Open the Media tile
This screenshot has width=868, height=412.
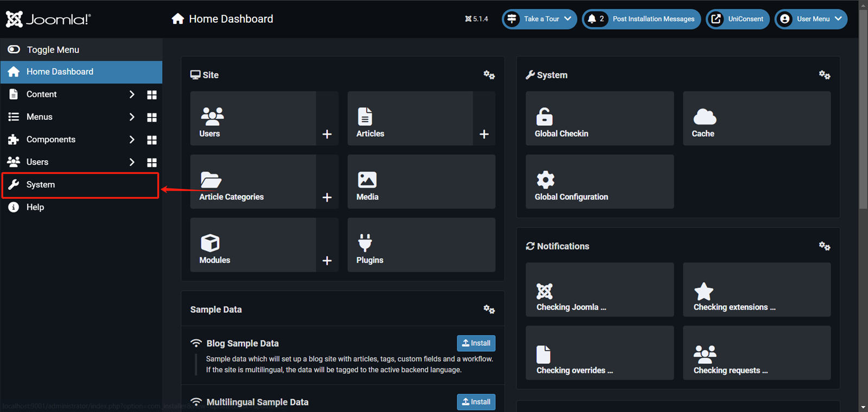point(422,182)
